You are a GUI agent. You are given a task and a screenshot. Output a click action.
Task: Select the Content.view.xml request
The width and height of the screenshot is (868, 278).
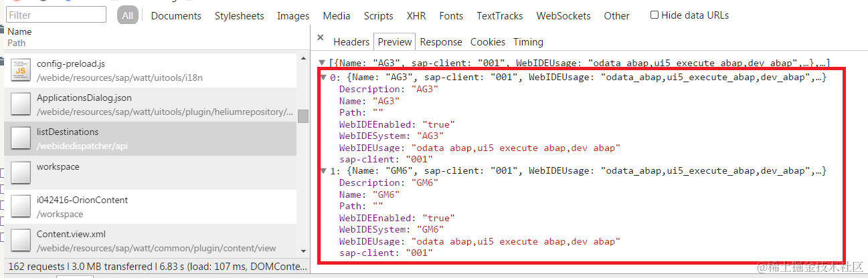click(151, 241)
